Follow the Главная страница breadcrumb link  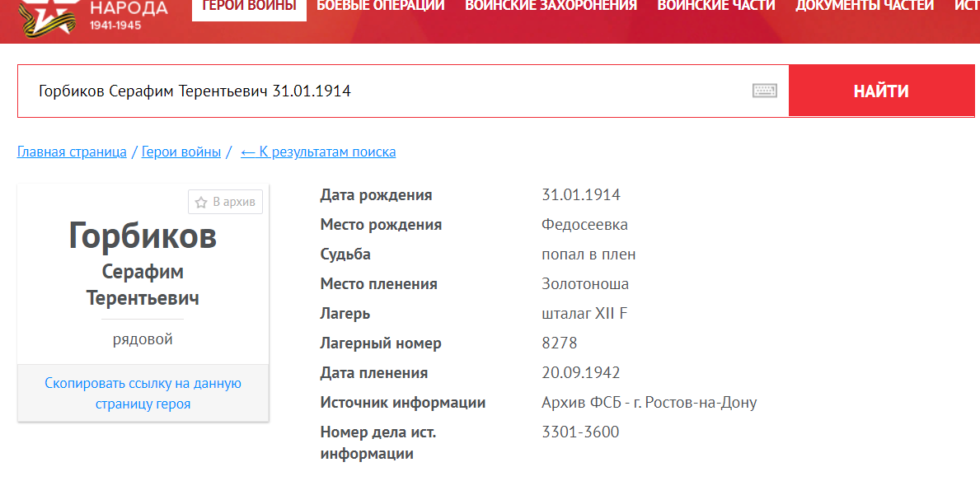[72, 152]
